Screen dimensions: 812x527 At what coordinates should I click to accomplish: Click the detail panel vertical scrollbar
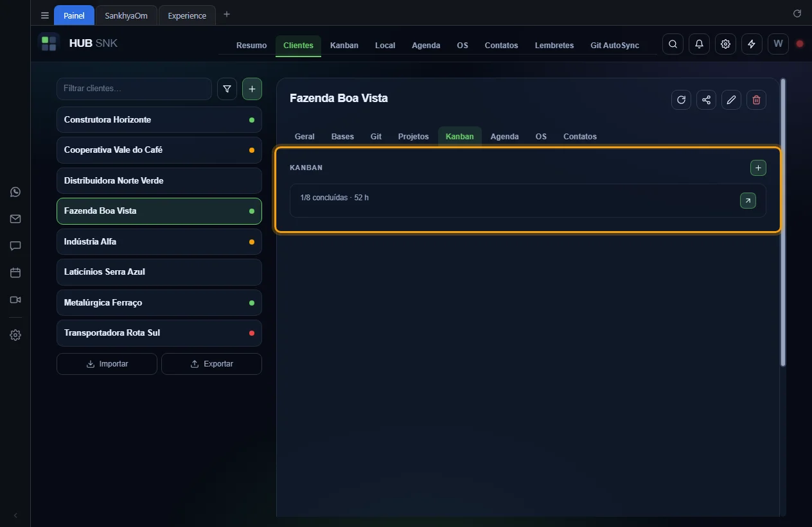783,222
